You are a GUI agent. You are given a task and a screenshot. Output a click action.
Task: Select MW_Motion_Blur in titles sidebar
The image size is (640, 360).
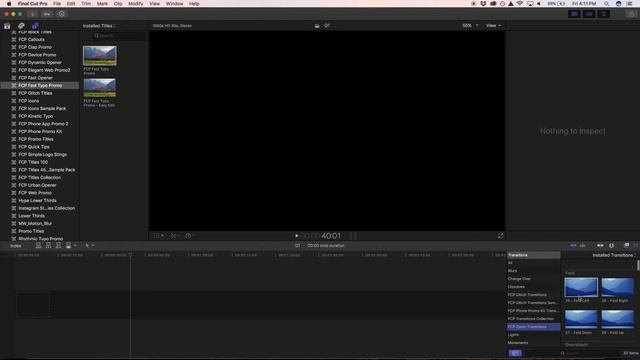pos(35,224)
